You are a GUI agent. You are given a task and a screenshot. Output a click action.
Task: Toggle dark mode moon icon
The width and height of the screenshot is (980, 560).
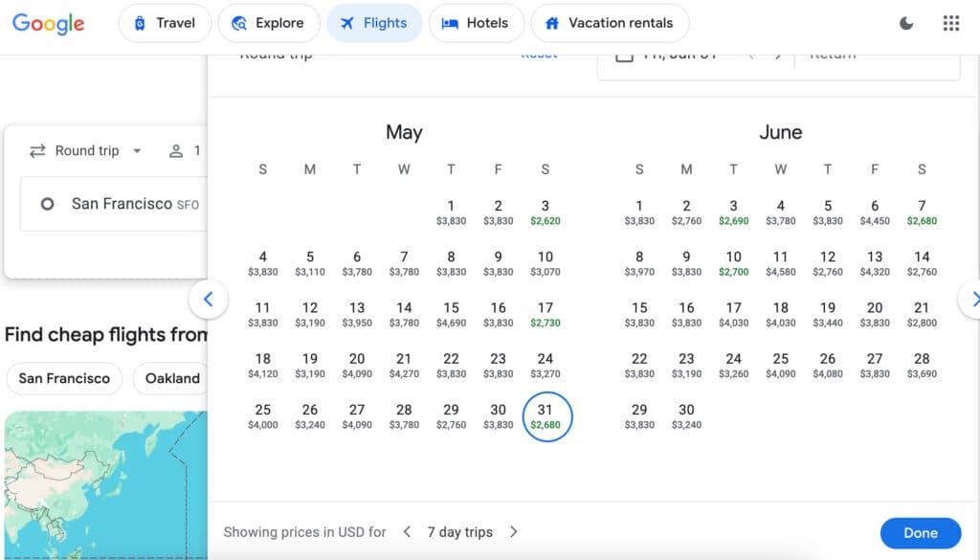pyautogui.click(x=906, y=24)
